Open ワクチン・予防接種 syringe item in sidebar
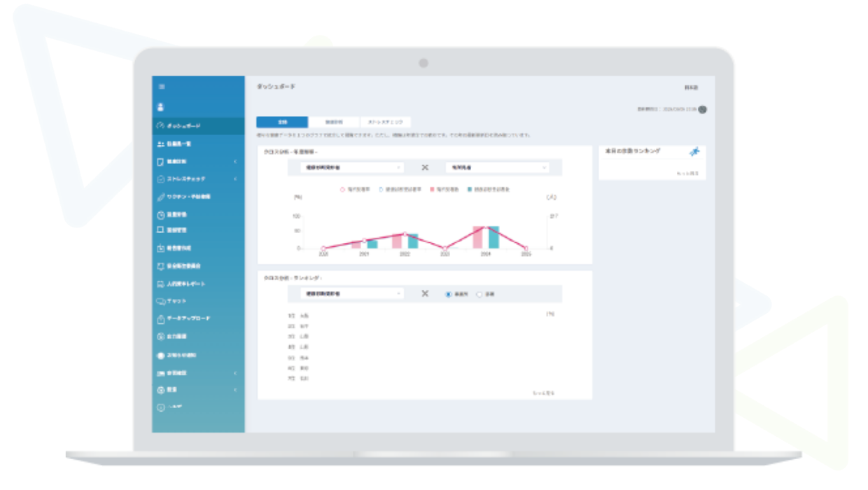Image resolution: width=868 pixels, height=490 pixels. [x=183, y=197]
